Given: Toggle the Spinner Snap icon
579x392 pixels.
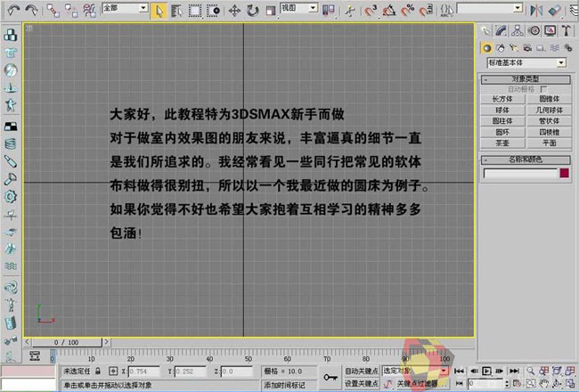Looking at the screenshot, I should tap(426, 11).
